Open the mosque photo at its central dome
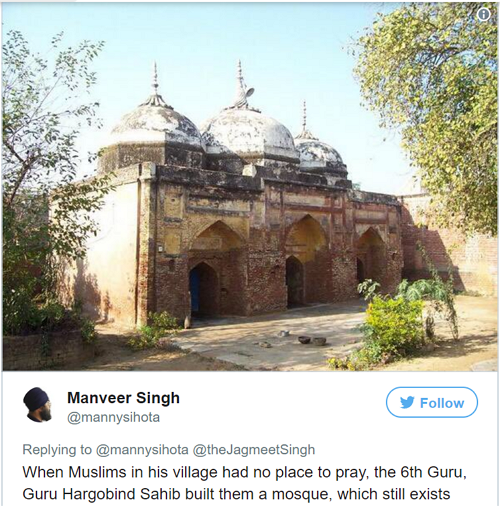 point(251,133)
